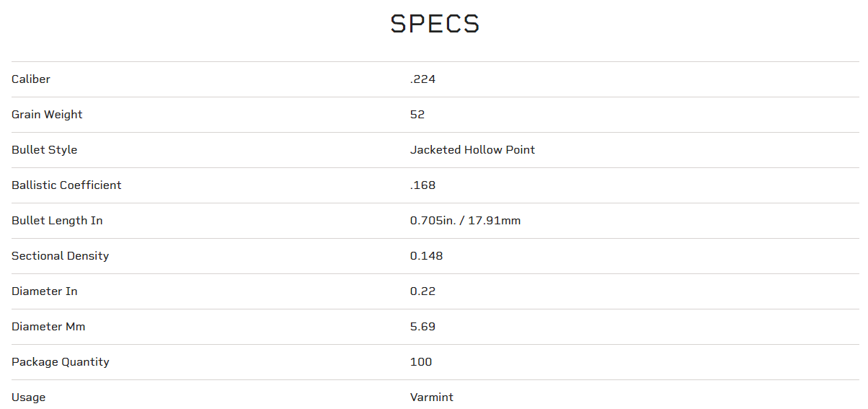Click the Diameter In label

click(44, 291)
